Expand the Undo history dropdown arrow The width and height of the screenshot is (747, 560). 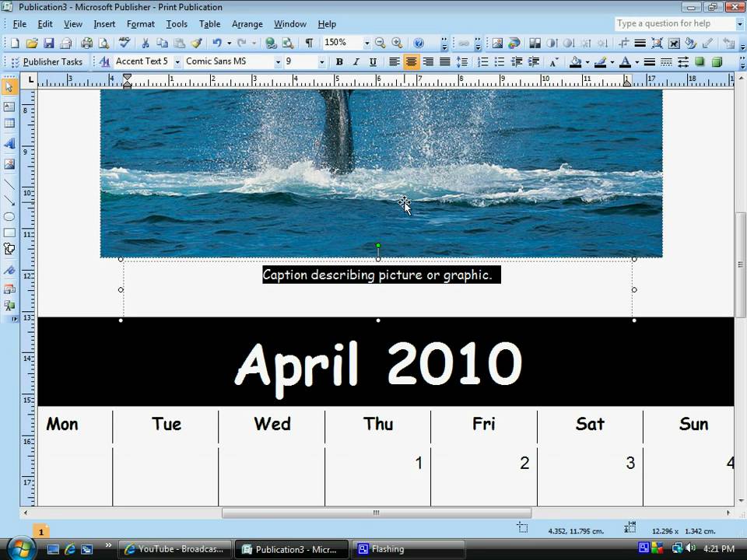click(x=229, y=44)
